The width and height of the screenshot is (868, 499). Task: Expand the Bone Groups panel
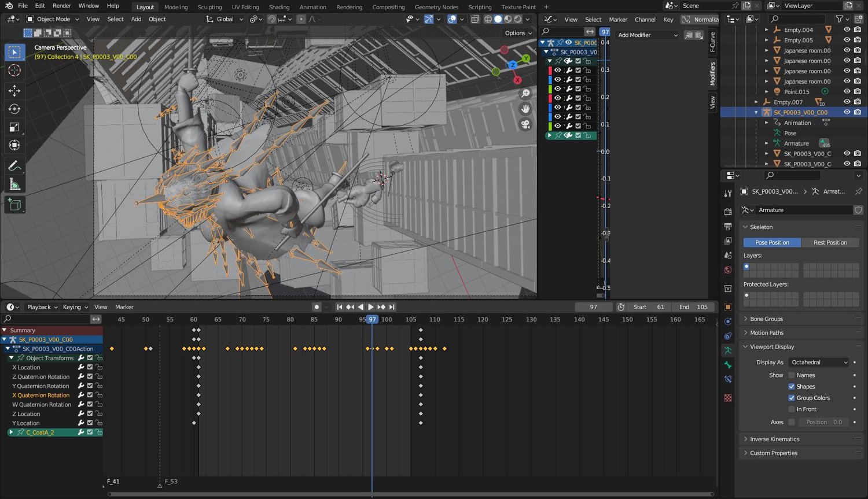(x=801, y=319)
